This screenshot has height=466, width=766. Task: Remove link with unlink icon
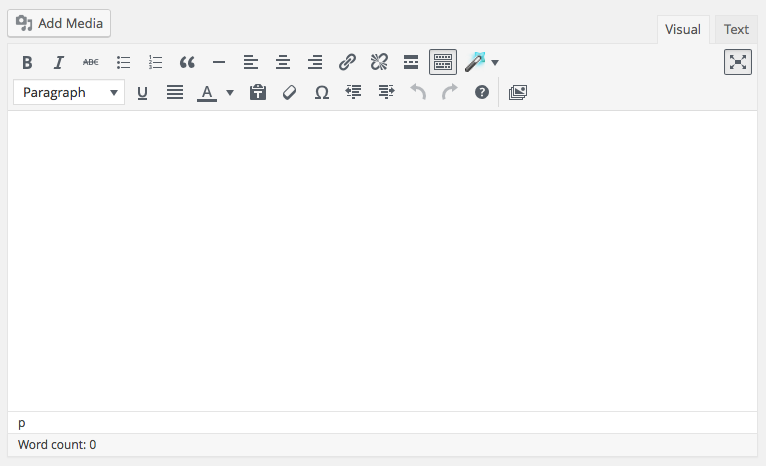tap(379, 62)
